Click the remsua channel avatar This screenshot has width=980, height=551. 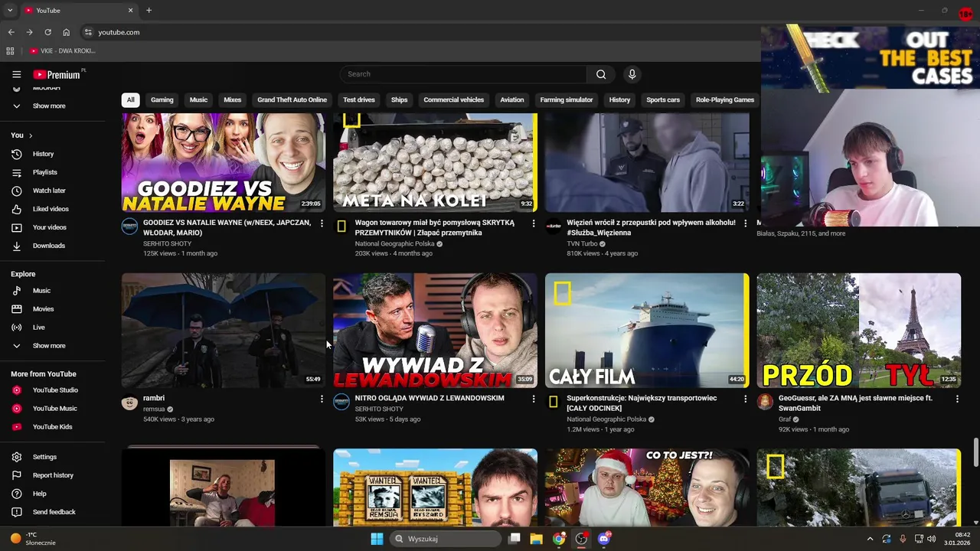coord(129,402)
